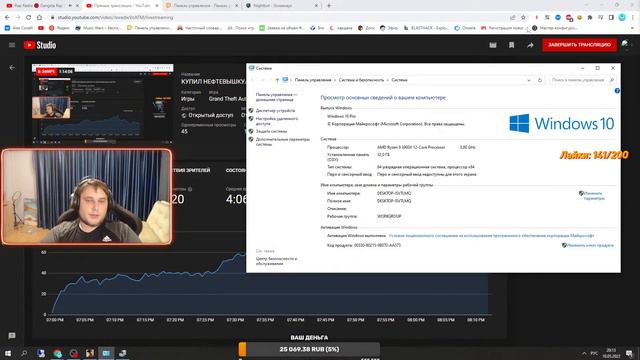Click the browser back button
The width and height of the screenshot is (640, 360).
[x=7, y=18]
